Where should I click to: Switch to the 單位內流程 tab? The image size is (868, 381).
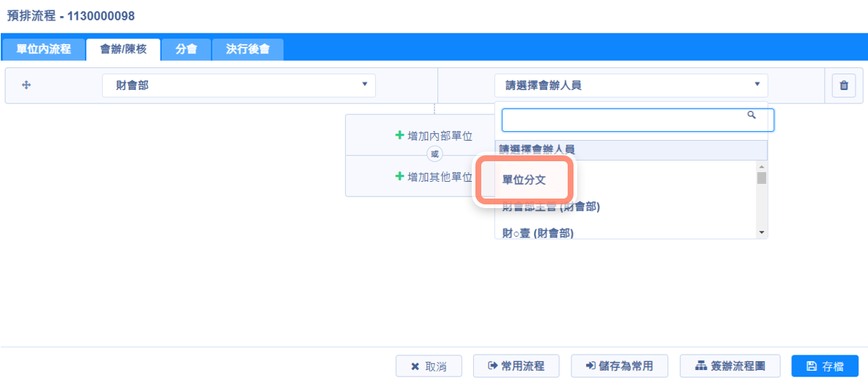(x=43, y=50)
